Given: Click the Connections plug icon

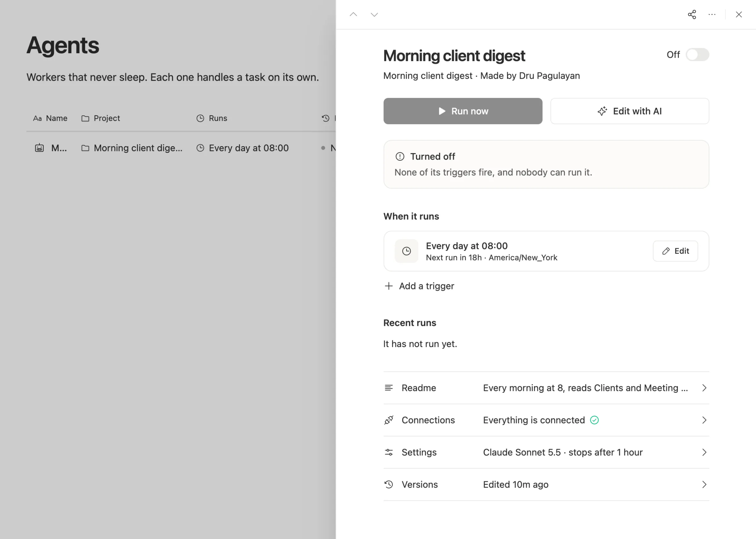Looking at the screenshot, I should 389,420.
